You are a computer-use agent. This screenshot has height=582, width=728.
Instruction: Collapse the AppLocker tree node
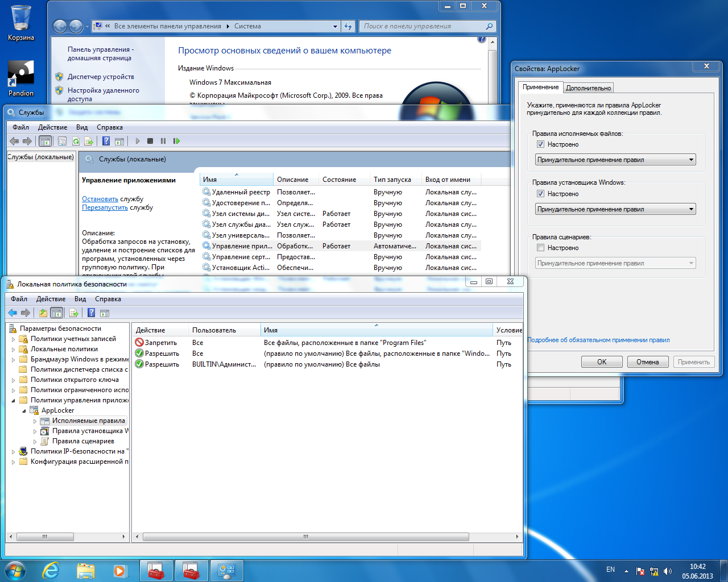[24, 410]
